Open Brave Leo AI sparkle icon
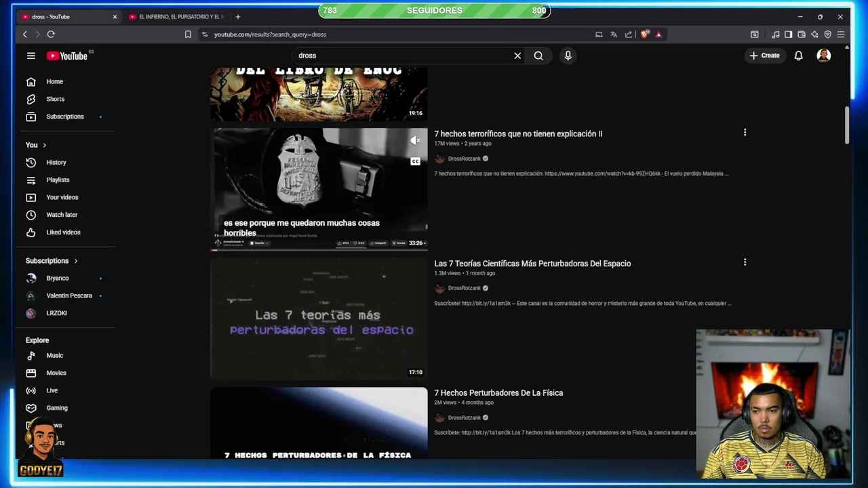 tap(814, 34)
